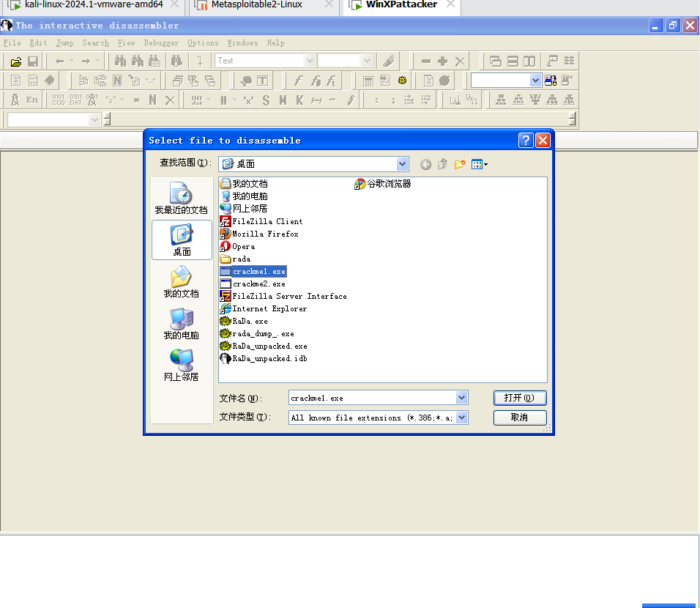
Task: Expand the 文件名 filename dropdown arrow
Action: (x=461, y=398)
